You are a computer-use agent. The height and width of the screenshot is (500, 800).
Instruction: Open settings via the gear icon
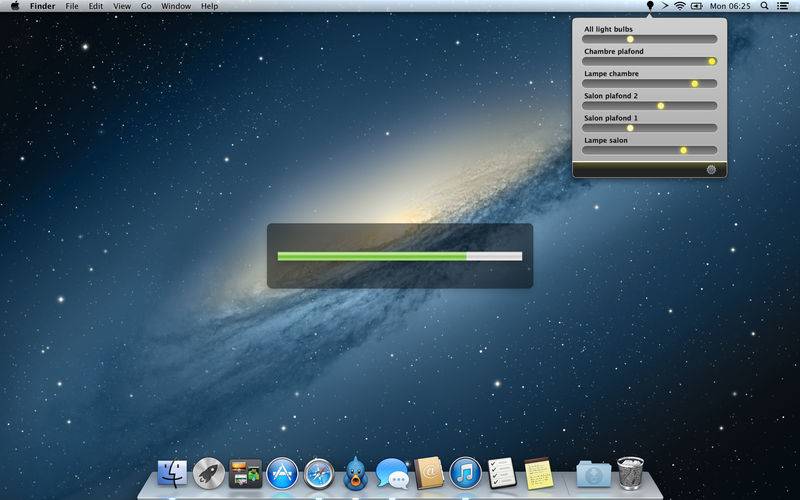[711, 169]
